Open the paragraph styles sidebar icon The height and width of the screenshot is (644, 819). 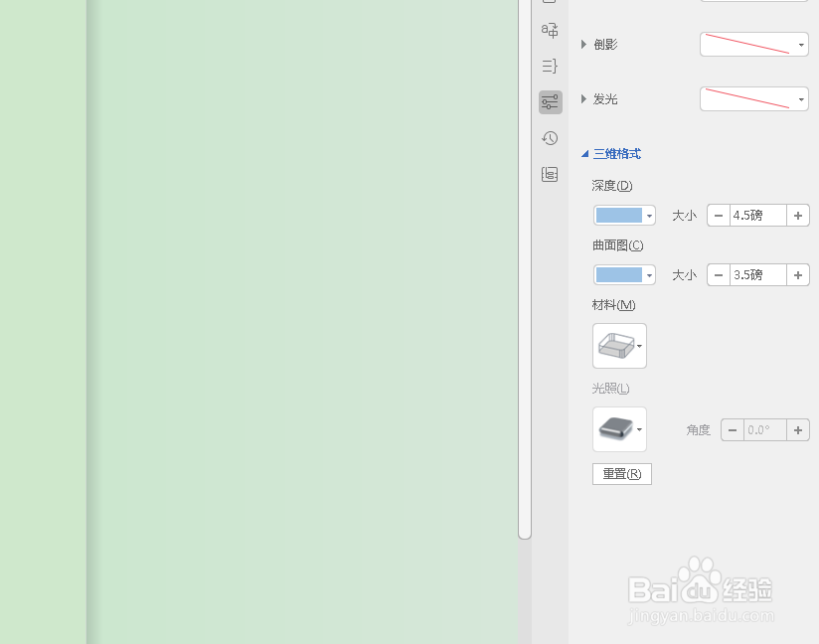pos(550,66)
